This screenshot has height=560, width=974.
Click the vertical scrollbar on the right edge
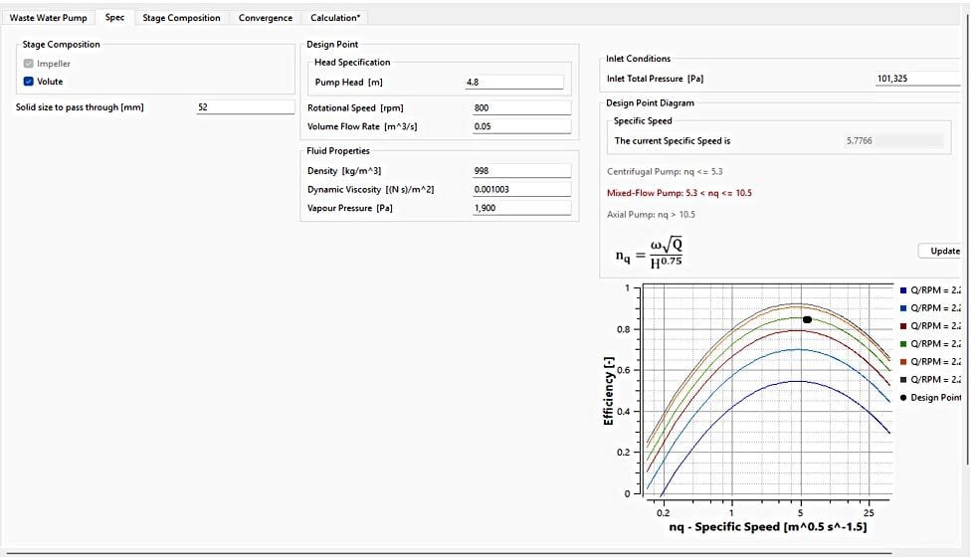pos(967,242)
